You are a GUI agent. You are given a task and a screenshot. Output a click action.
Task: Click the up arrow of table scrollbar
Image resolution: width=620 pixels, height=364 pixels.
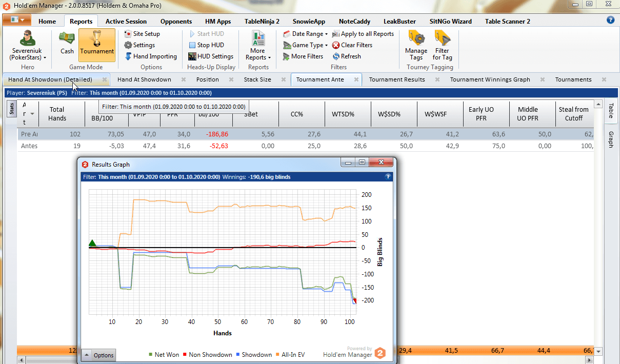598,105
